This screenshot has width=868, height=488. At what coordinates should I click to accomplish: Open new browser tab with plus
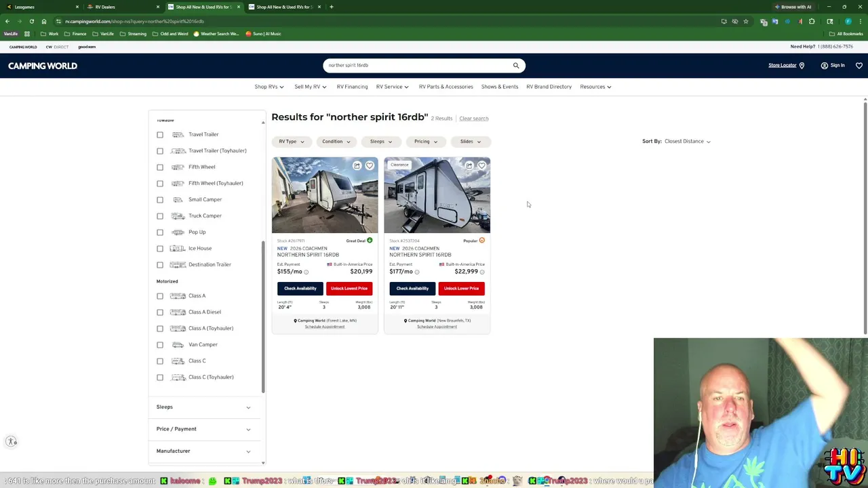pyautogui.click(x=331, y=7)
